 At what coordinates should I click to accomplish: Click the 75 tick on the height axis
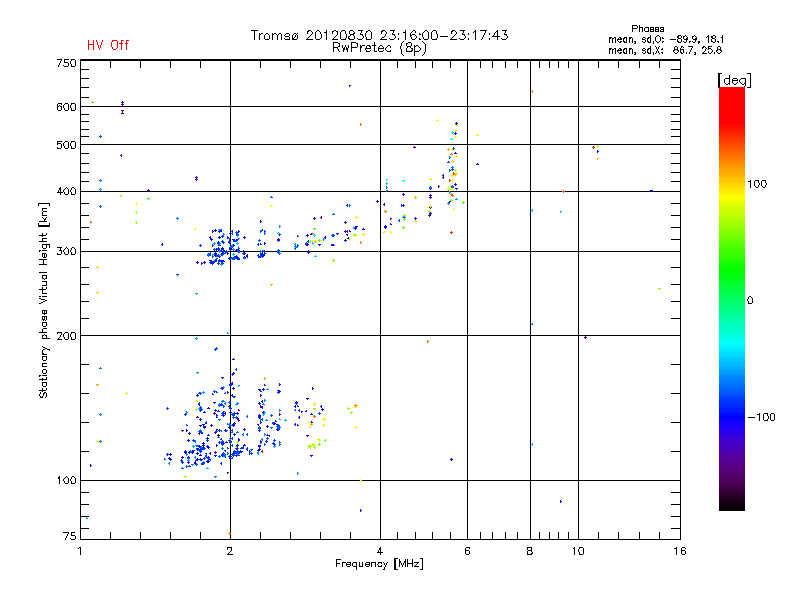(x=70, y=536)
